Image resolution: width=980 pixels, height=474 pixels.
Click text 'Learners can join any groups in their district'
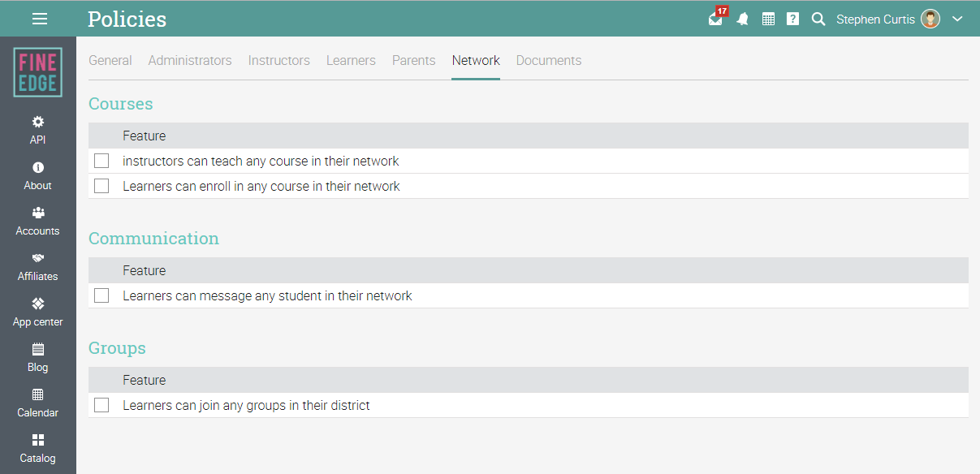point(246,405)
